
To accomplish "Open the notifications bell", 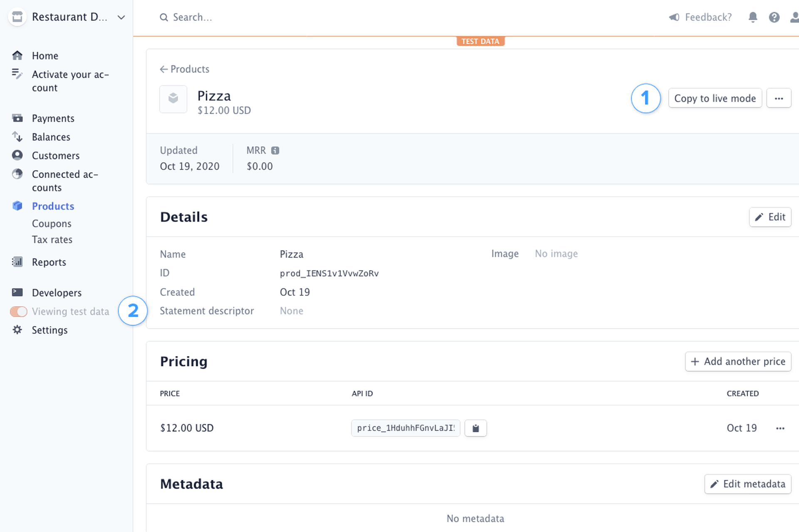I will pyautogui.click(x=753, y=17).
